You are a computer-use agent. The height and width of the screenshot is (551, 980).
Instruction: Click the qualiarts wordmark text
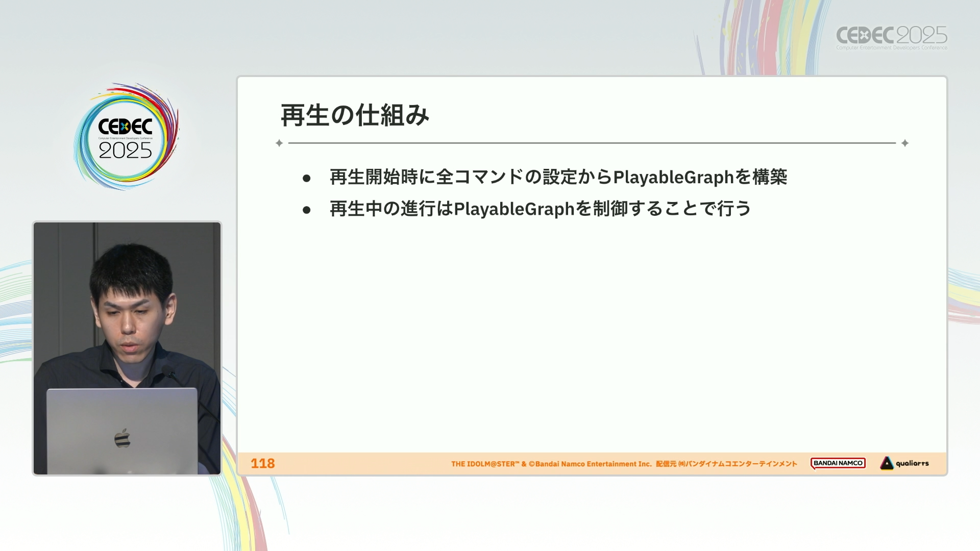pos(912,463)
